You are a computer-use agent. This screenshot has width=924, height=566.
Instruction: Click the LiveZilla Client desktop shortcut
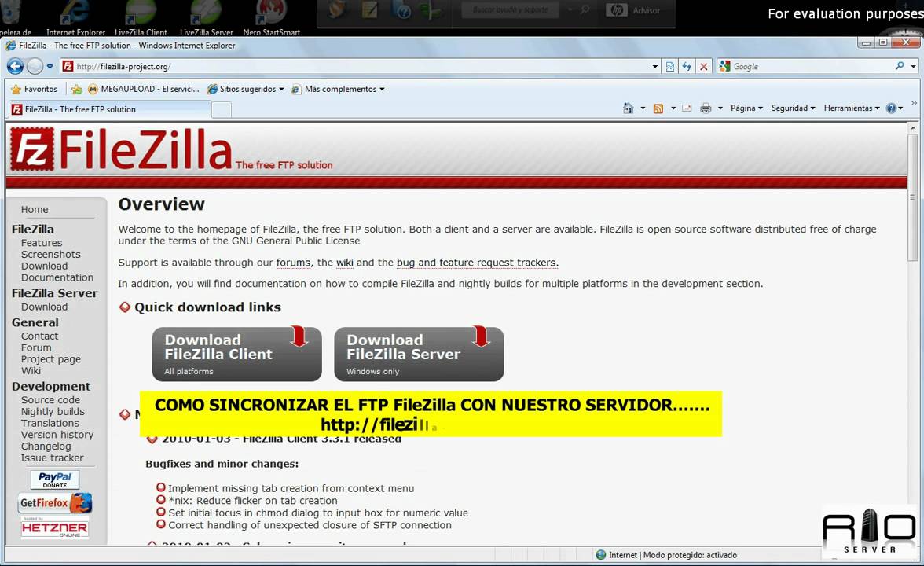141,19
